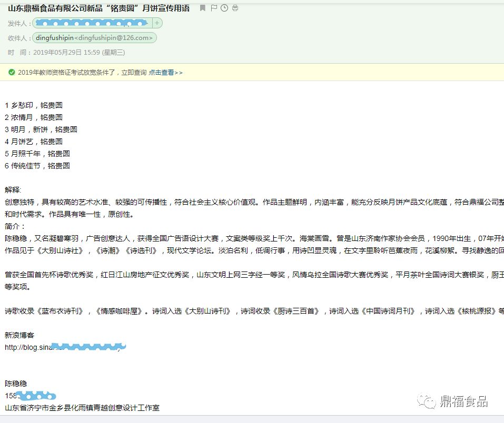
Task: Click slogan line 4 月饼艺，铭贵圆
Action: pos(34,142)
